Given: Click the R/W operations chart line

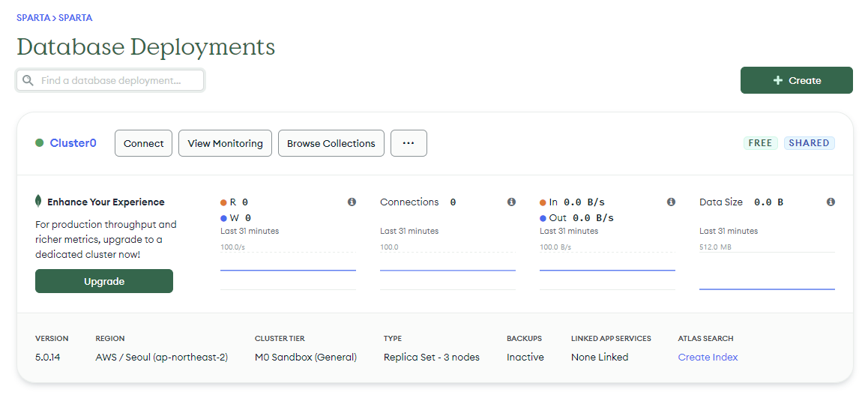Looking at the screenshot, I should click(x=288, y=270).
